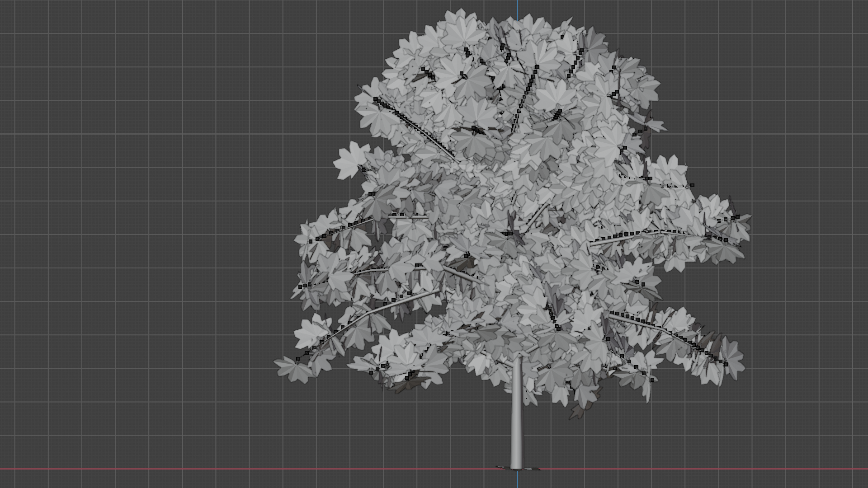Select the dark leaf hanging below the canopy right of the trunk
Viewport: 868px width, 488px height.
pos(578,411)
